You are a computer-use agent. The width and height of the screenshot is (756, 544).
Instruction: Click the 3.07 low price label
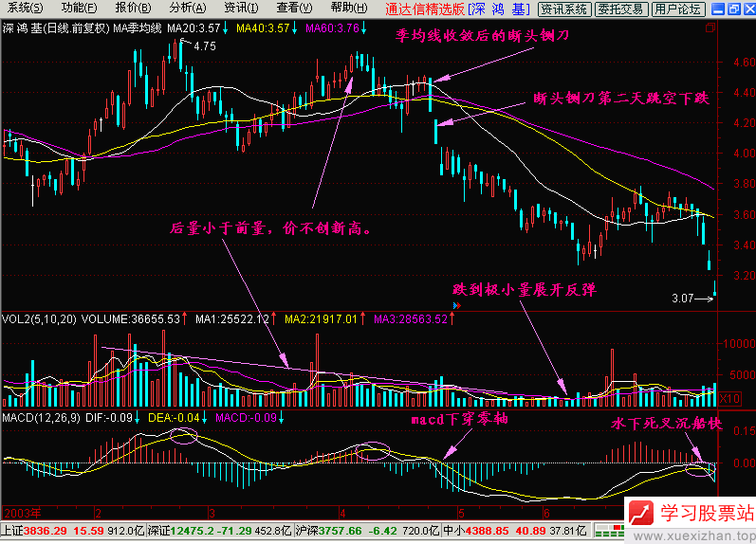pos(683,299)
